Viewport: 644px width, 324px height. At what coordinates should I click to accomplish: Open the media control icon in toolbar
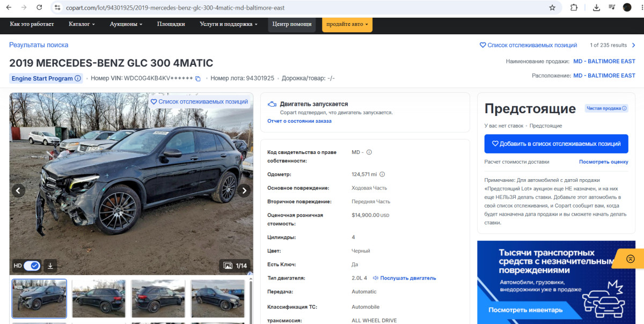click(612, 8)
